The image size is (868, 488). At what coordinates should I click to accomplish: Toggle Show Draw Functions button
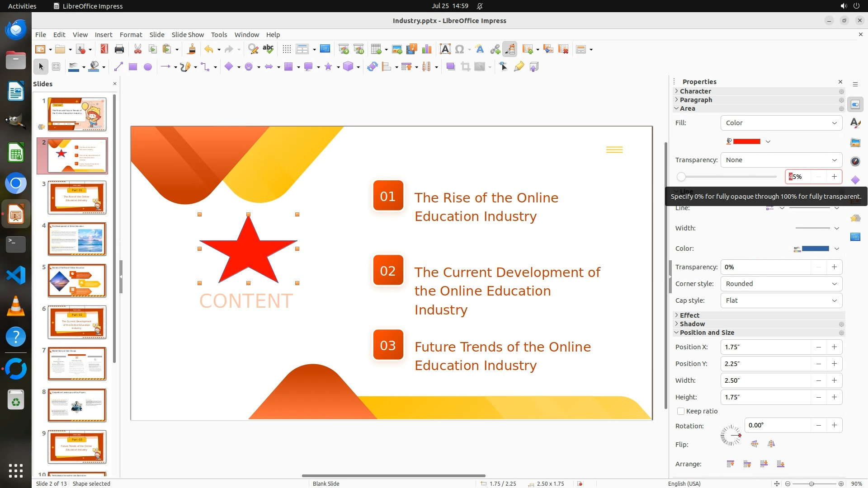point(510,49)
